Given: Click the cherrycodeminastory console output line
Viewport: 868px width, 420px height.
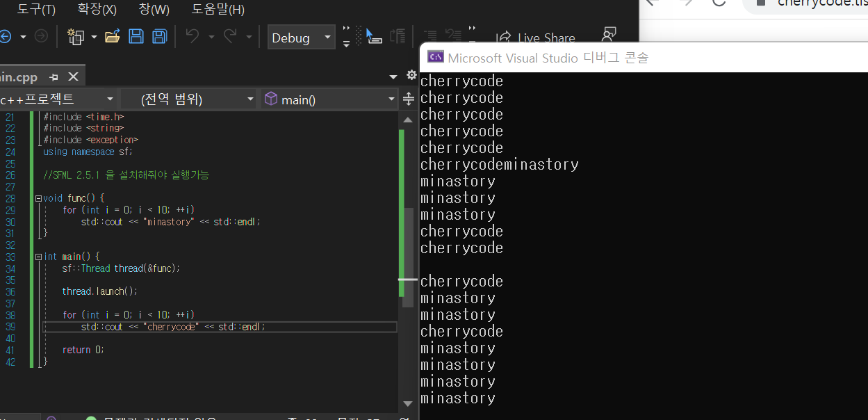Looking at the screenshot, I should [x=499, y=165].
